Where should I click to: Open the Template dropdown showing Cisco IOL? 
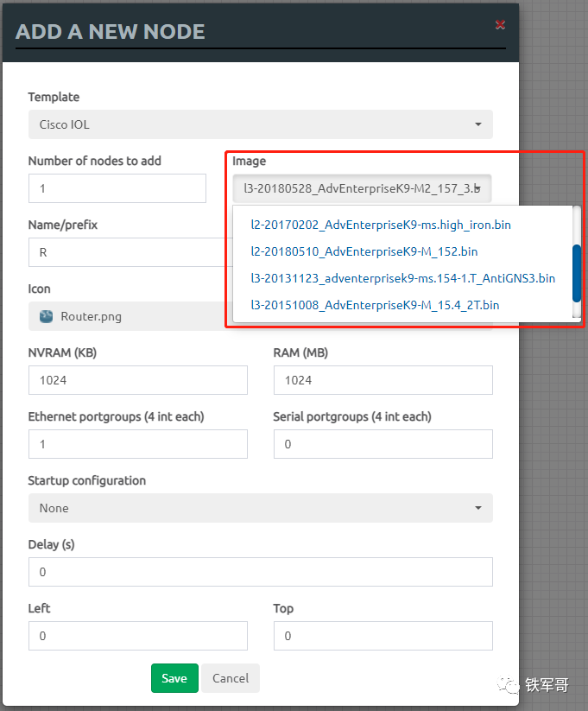260,124
